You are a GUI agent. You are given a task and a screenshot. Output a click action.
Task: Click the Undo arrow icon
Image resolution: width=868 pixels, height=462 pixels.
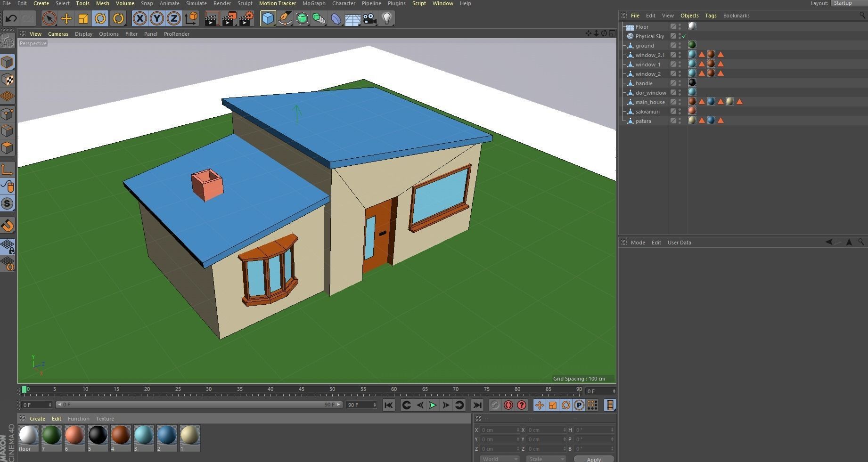11,18
